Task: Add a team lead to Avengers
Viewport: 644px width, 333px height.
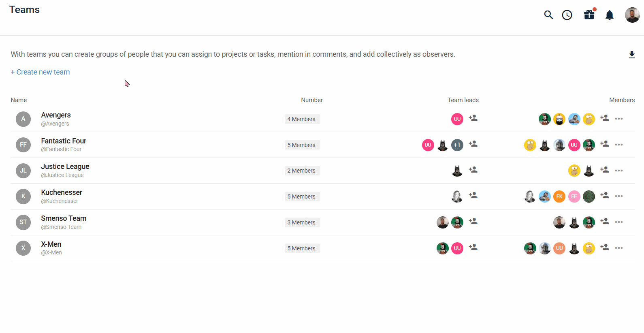Action: click(473, 118)
